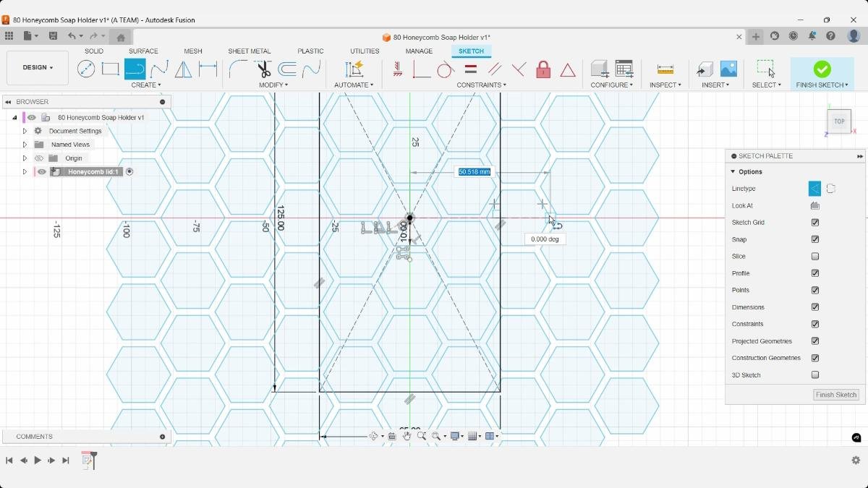Select the Fillet modify tool
Screen dimensions: 868x488
[x=238, y=69]
